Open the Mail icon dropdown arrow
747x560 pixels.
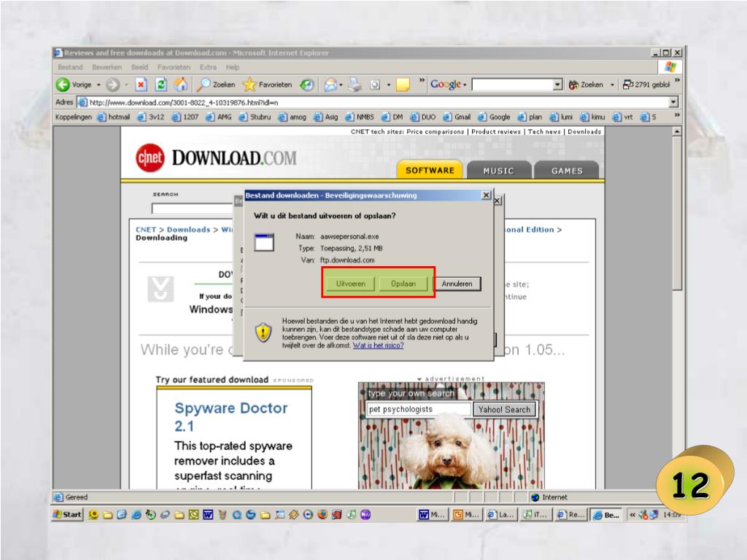coord(341,85)
